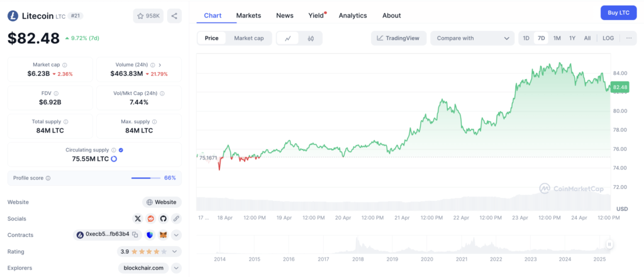644x277 pixels.
Task: Open the News tab
Action: 285,16
